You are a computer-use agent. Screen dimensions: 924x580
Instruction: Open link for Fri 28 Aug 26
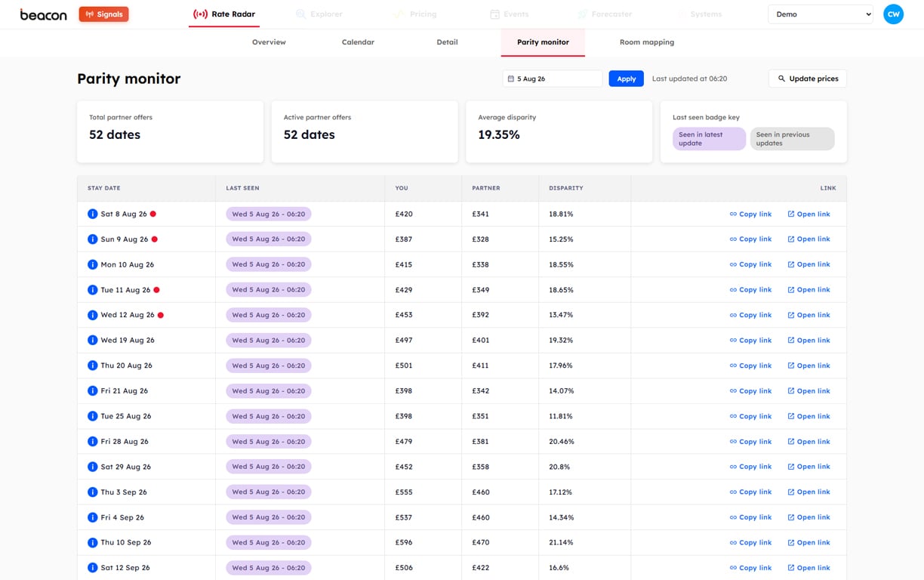(808, 442)
